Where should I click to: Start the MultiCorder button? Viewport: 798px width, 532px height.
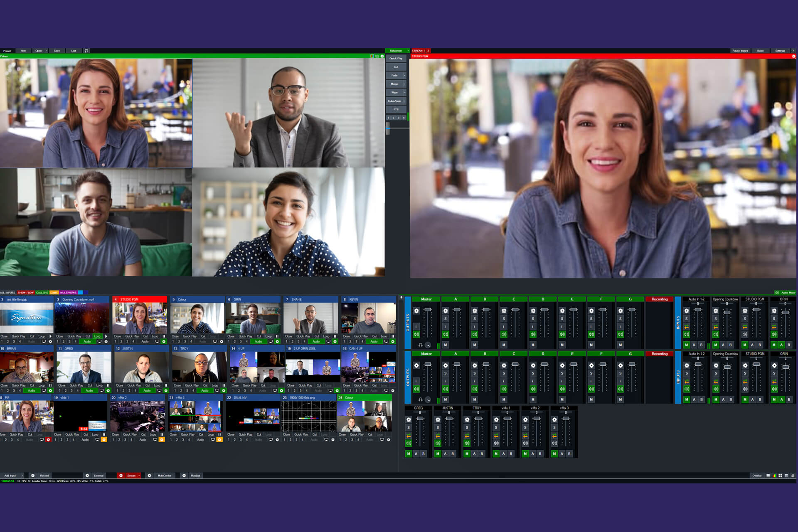(x=164, y=475)
